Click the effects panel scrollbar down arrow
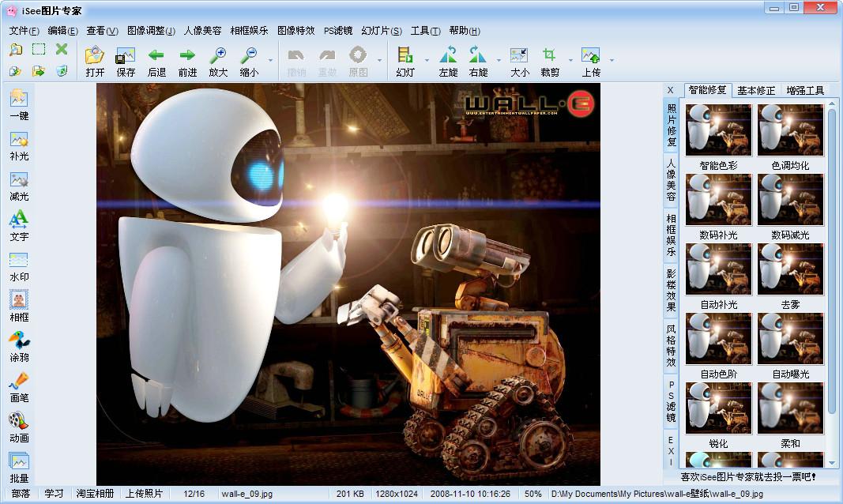 (832, 463)
